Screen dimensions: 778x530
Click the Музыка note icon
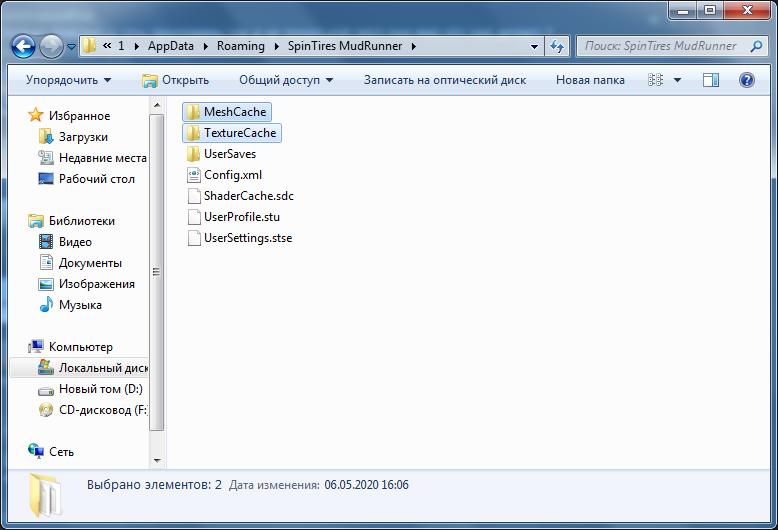click(x=46, y=304)
